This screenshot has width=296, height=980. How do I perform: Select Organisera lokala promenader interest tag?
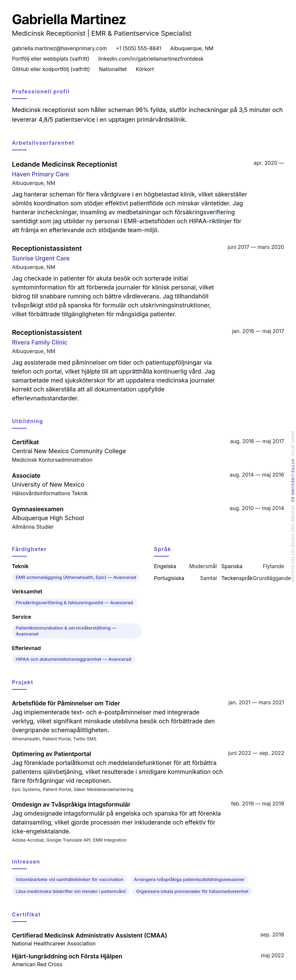[192, 891]
